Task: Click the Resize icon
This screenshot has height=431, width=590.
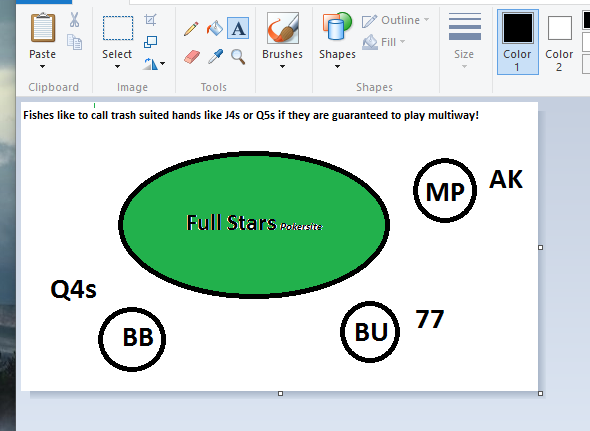Action: tap(151, 42)
